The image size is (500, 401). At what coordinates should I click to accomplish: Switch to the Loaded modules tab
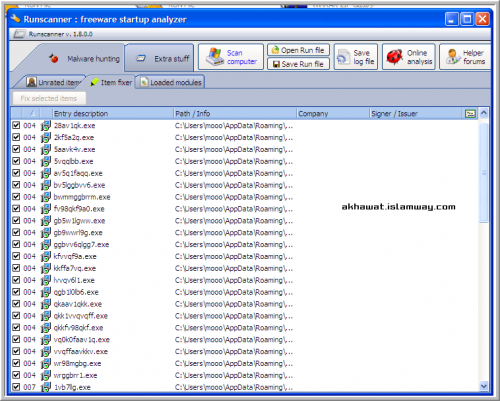pos(170,82)
